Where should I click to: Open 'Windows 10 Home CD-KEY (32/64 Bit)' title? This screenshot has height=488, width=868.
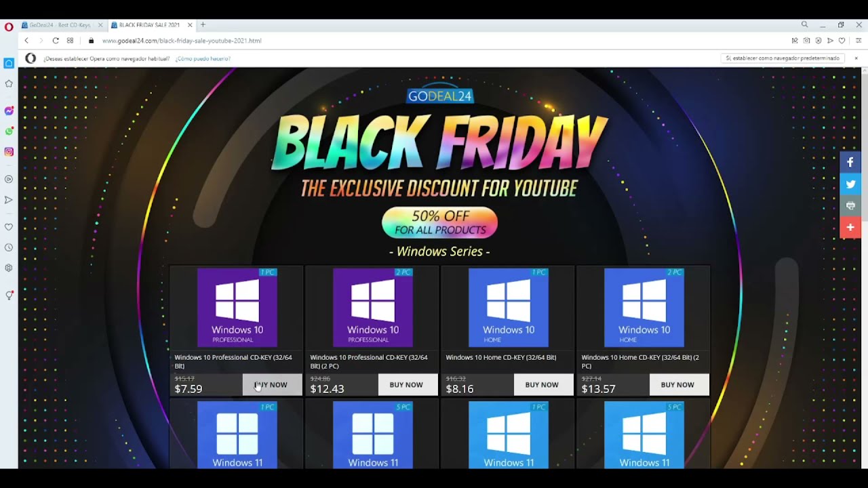coord(501,357)
